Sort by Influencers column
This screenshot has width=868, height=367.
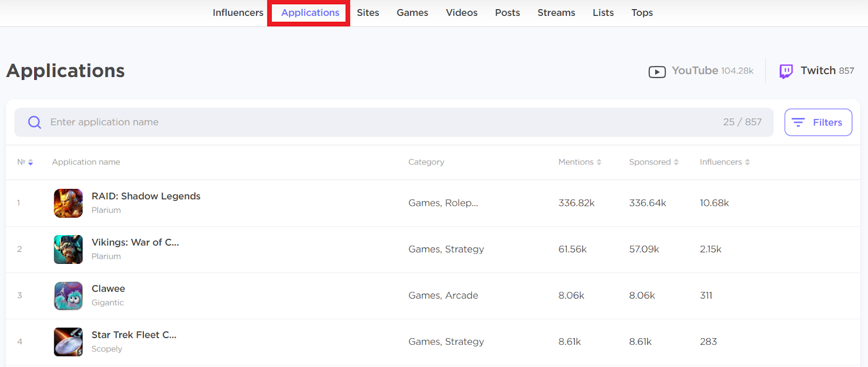click(x=725, y=162)
